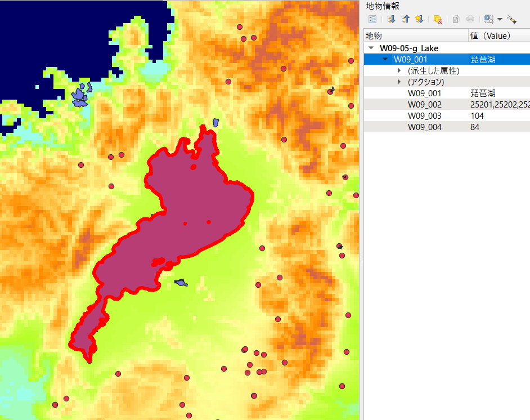Clear identify results with the clear icon
The width and height of the screenshot is (530, 420).
click(x=437, y=19)
